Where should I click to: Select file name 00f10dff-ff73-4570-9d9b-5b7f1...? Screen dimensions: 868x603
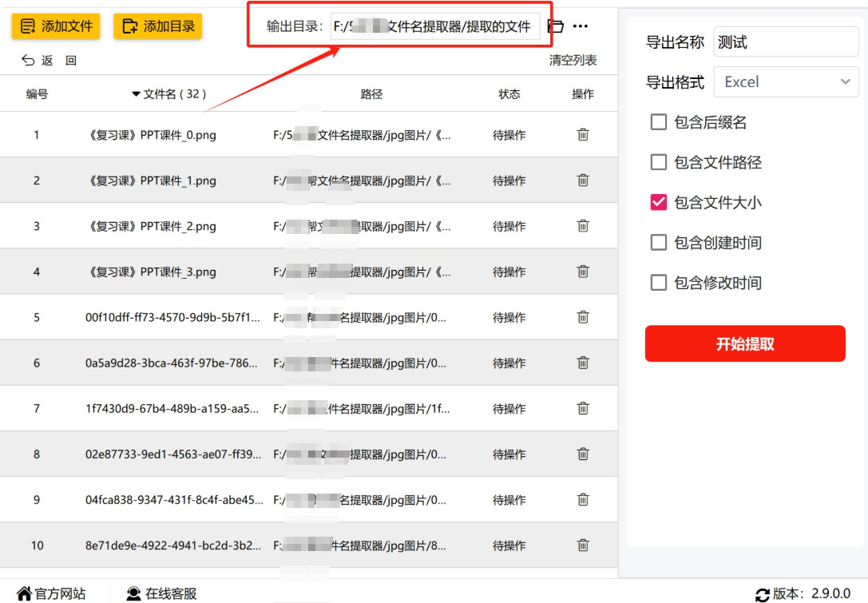point(172,317)
